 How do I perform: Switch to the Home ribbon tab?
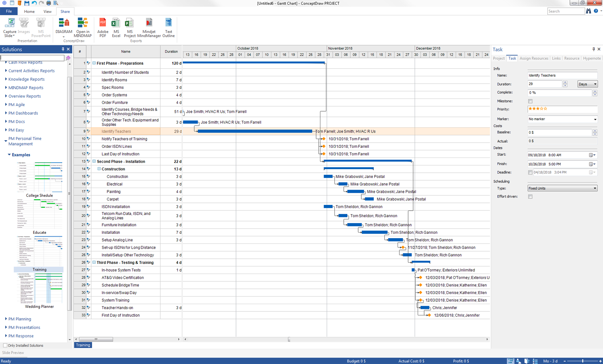[29, 12]
